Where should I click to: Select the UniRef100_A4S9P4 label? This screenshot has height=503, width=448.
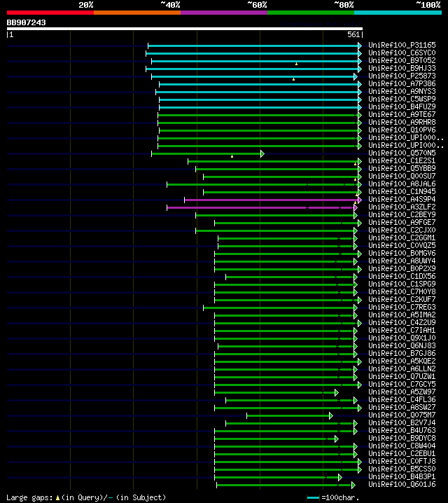(x=402, y=199)
